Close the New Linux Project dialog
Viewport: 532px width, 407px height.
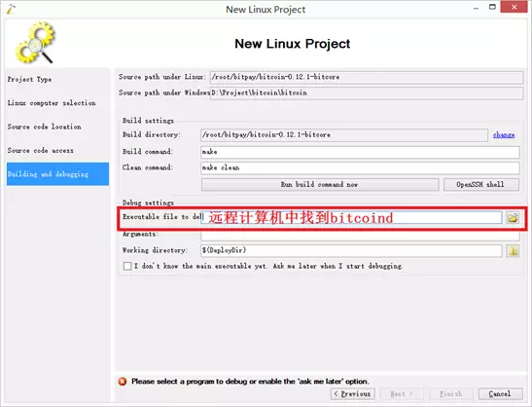[x=514, y=7]
